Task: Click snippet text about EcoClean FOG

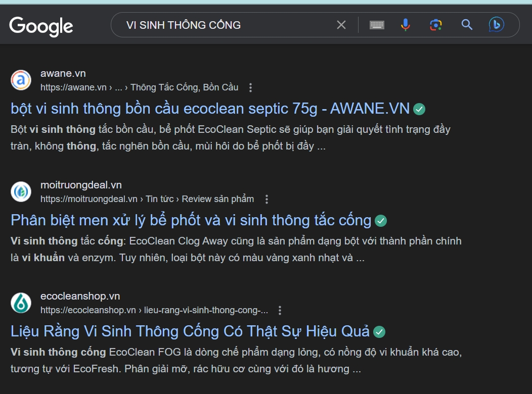Action: (x=236, y=361)
